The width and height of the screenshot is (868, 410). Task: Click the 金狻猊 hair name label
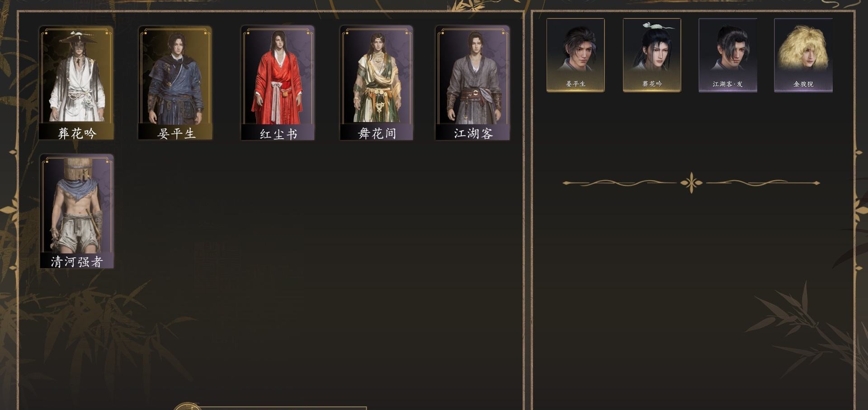tap(803, 84)
